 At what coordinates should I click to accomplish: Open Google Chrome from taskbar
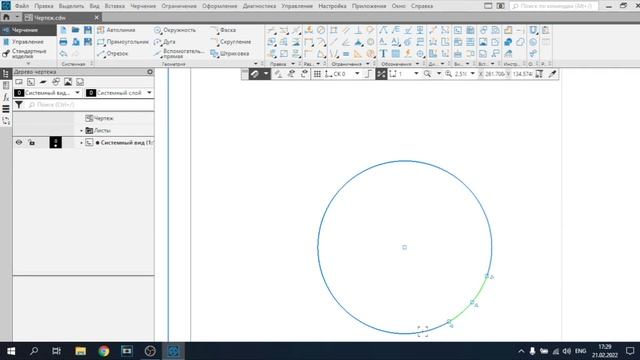coord(104,351)
